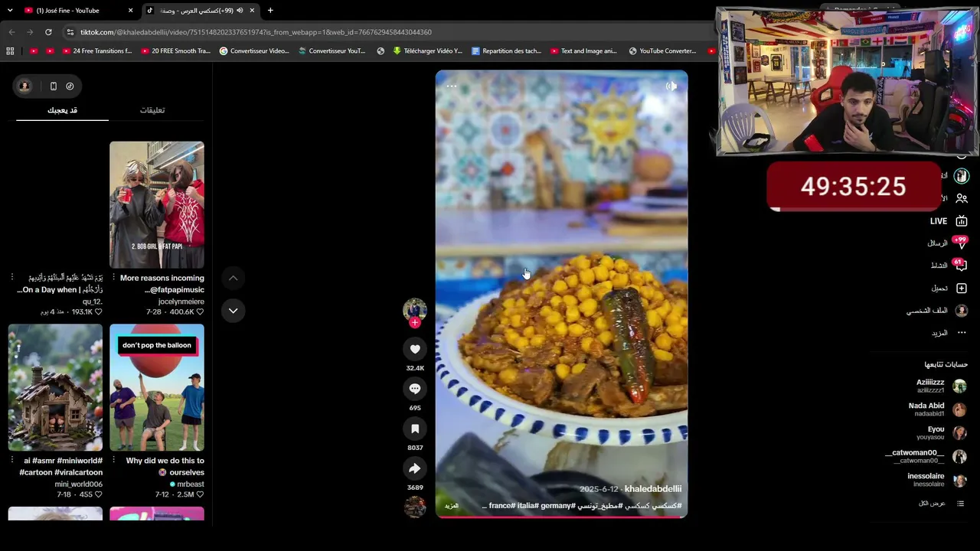Open options dots for 'On a Day when' video
Viewport: 980px width, 551px height.
[x=13, y=278]
